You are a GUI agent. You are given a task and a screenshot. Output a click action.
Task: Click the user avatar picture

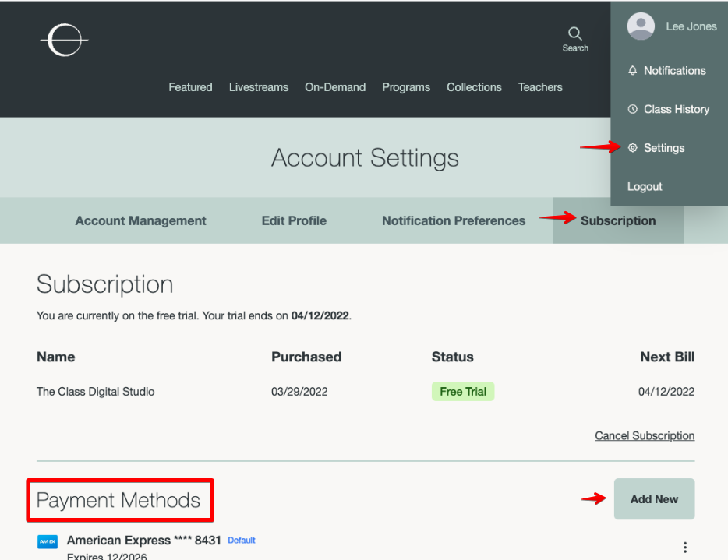[641, 26]
